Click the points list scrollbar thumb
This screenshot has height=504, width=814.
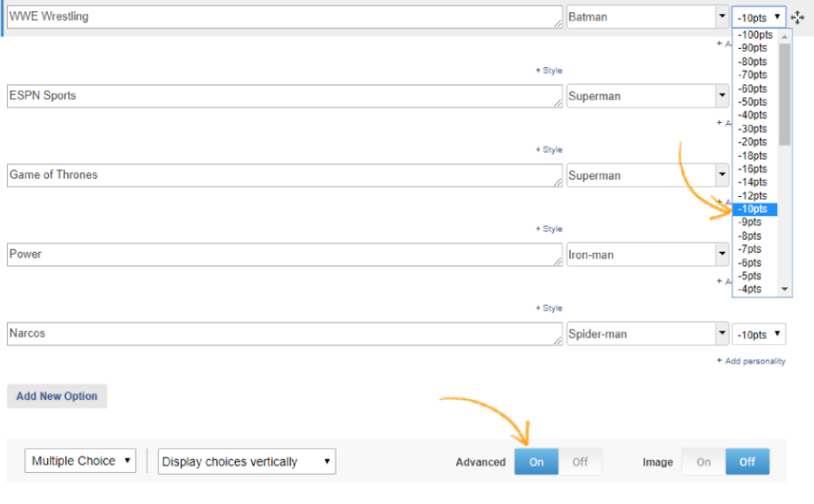pos(784,95)
